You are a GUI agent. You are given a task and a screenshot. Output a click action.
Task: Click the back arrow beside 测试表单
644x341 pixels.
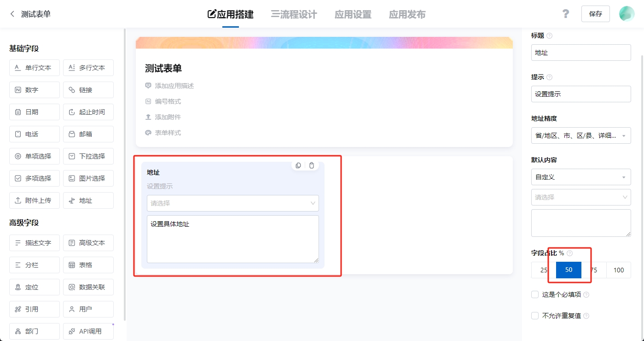(x=12, y=14)
